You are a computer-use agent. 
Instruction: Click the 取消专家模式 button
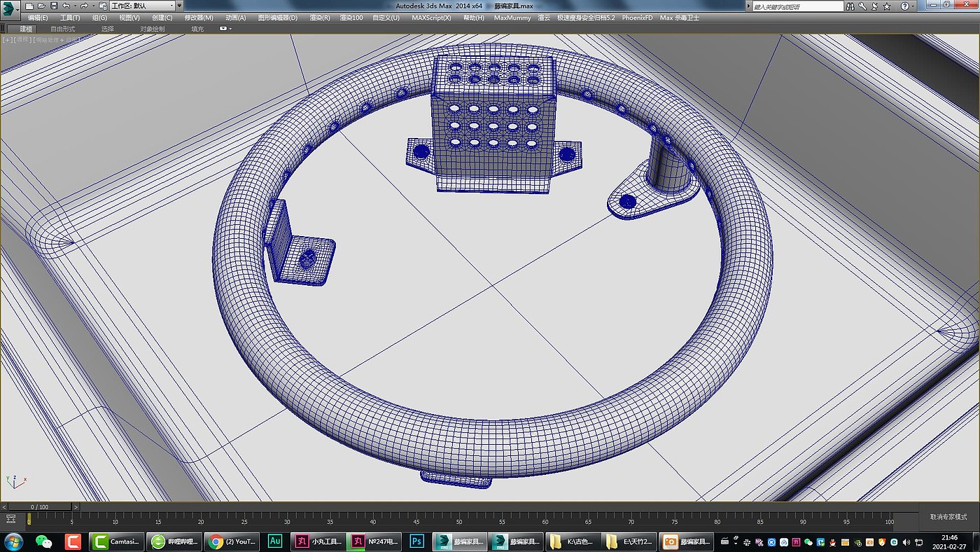948,517
